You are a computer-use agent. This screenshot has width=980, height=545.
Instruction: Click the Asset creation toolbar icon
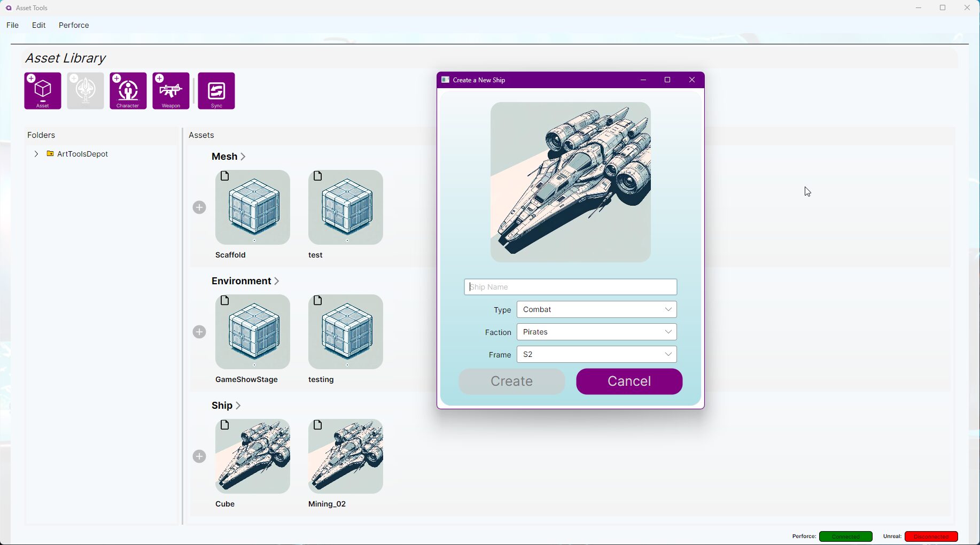(x=43, y=91)
